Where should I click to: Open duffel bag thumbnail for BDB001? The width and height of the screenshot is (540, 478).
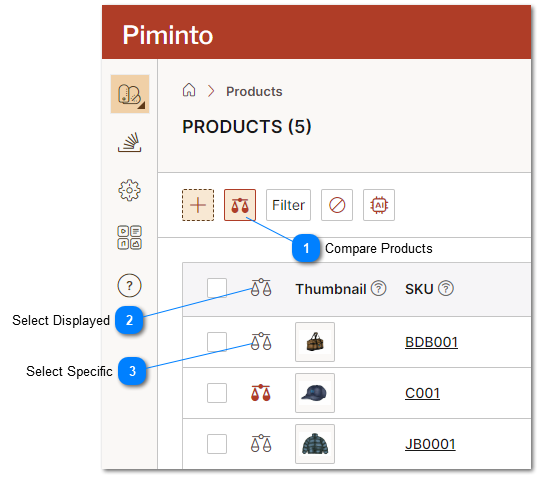click(315, 342)
